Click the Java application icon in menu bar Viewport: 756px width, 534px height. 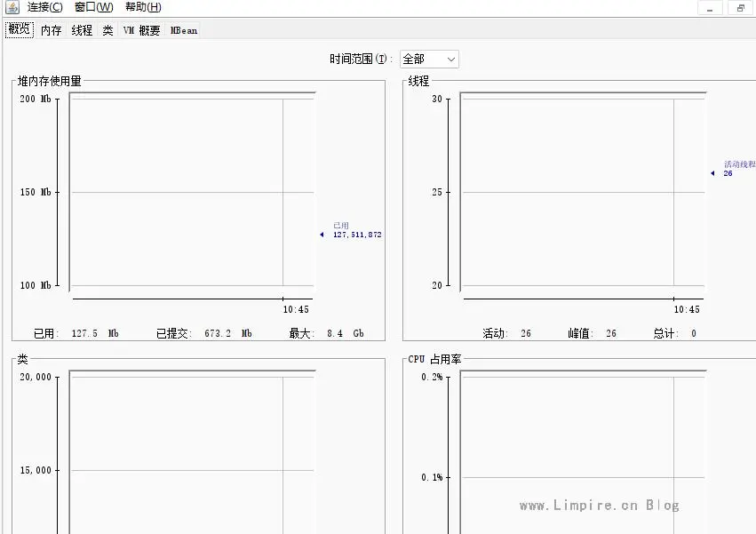pos(12,7)
